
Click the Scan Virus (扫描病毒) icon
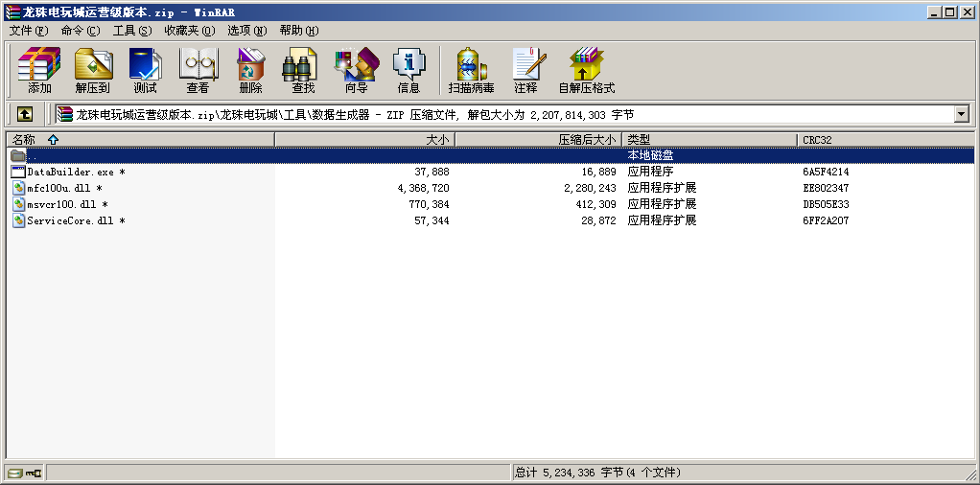471,70
